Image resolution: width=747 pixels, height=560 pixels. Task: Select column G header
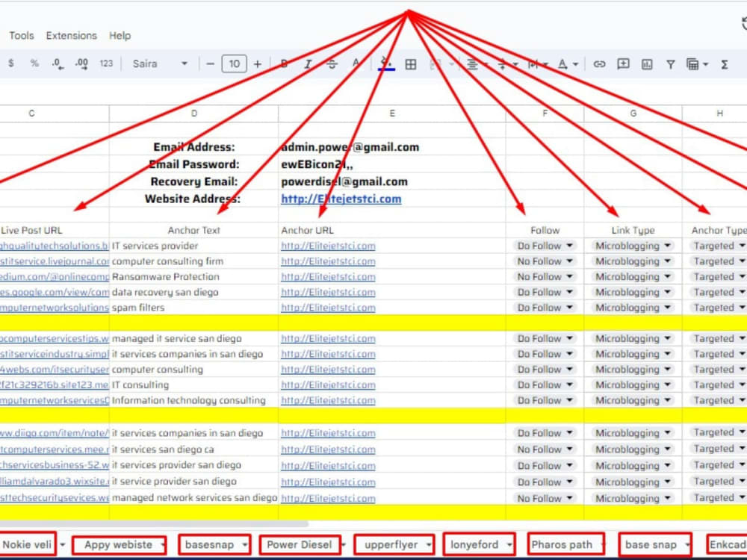(x=633, y=113)
